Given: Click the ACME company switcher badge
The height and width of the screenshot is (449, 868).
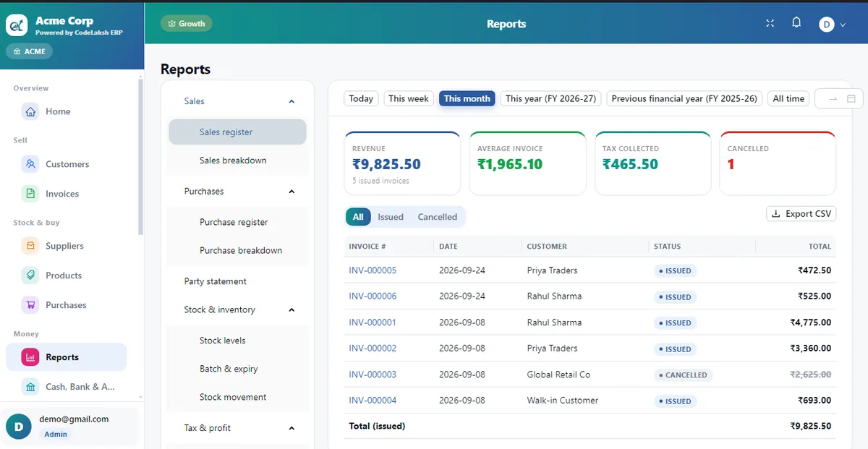Looking at the screenshot, I should point(30,51).
